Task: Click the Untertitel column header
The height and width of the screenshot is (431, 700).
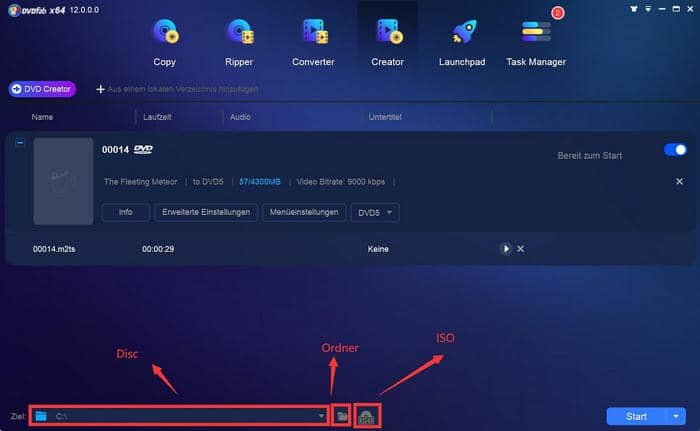Action: pos(385,117)
